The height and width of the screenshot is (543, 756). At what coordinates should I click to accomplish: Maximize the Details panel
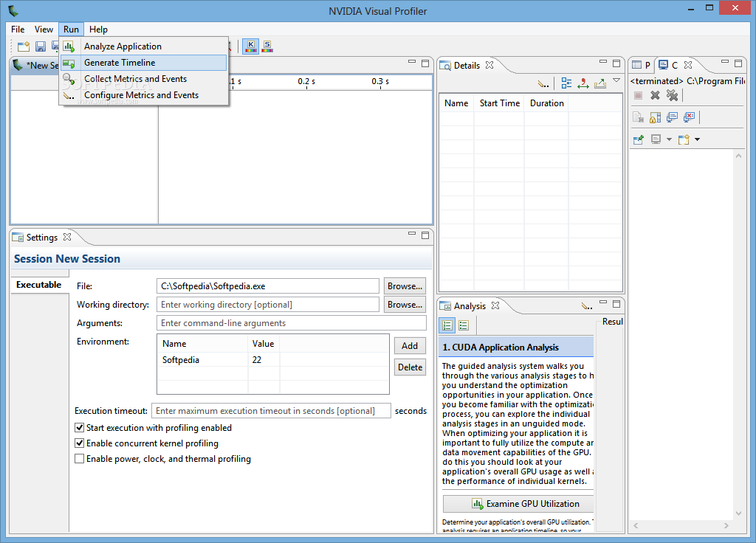point(616,63)
